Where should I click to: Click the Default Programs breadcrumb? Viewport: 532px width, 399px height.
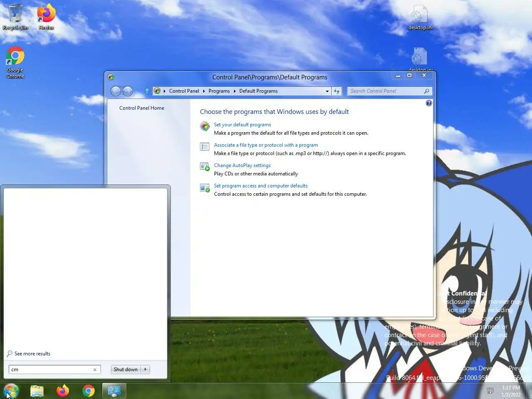tap(259, 91)
